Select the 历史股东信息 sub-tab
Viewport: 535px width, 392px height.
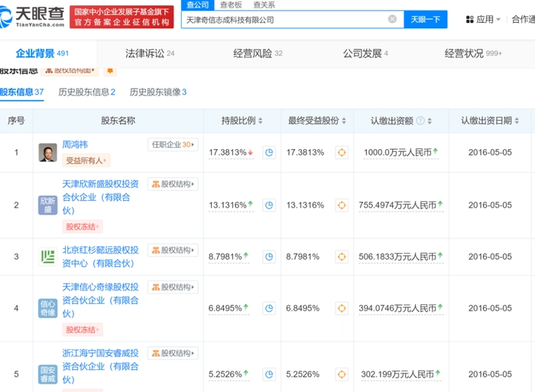(x=86, y=92)
